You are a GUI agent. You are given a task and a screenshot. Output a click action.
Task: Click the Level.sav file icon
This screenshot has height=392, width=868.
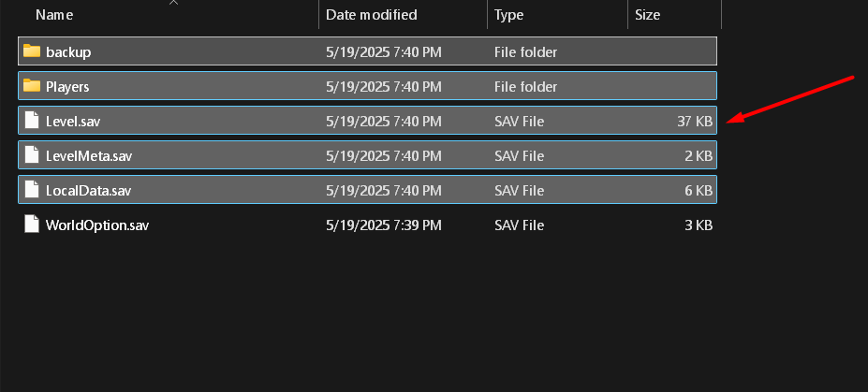click(x=32, y=121)
